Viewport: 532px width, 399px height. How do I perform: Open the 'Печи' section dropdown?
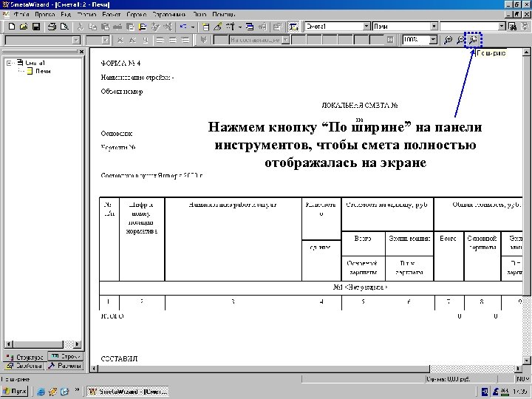click(x=434, y=26)
